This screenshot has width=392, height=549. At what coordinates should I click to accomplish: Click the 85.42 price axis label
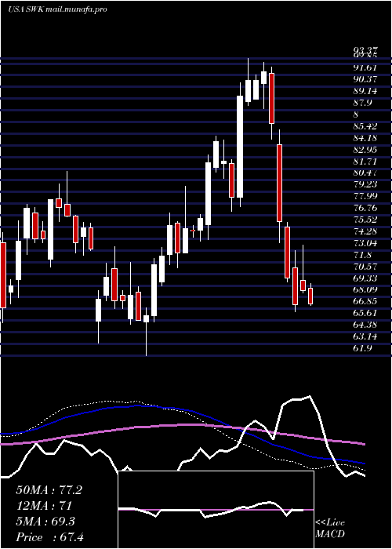point(365,126)
